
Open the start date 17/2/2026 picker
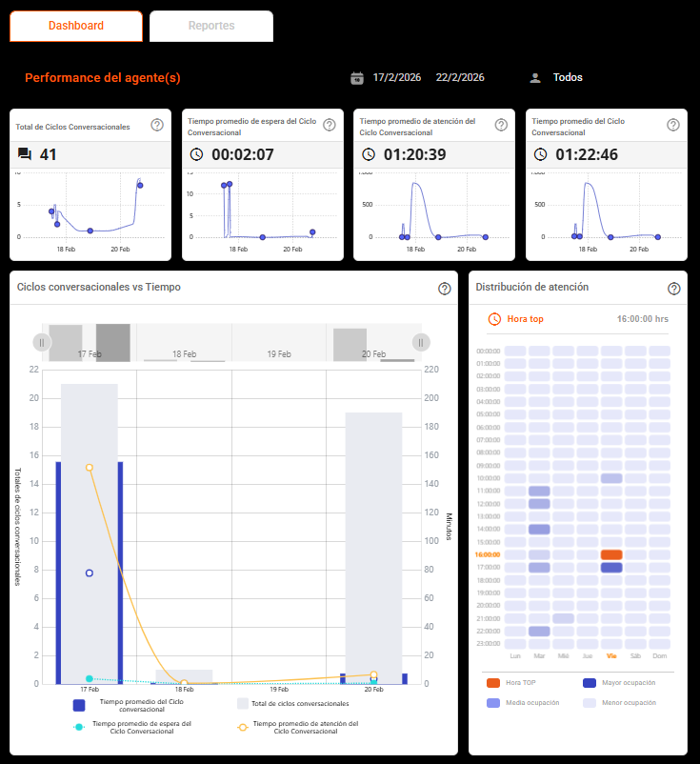397,78
